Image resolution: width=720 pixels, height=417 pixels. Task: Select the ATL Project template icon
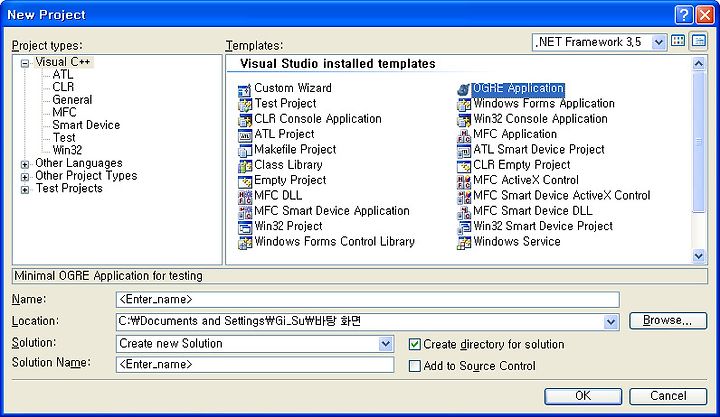[x=245, y=135]
